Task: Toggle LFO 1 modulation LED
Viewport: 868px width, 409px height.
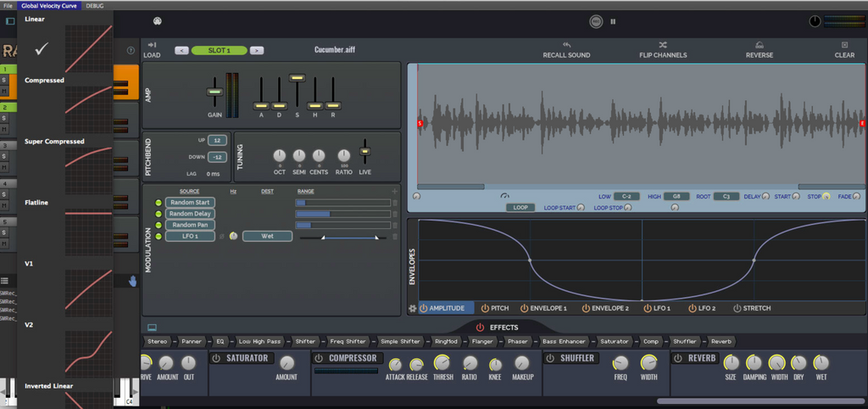Action: 159,237
